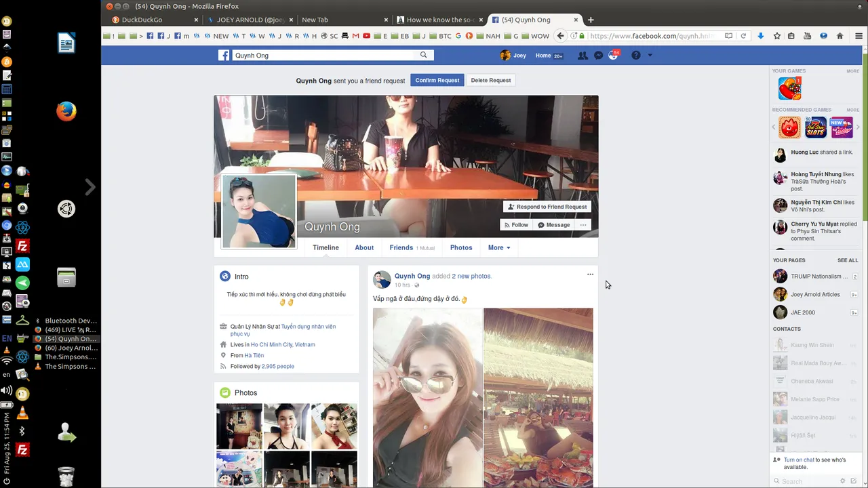Open the About profile tab
868x488 pixels.
364,247
